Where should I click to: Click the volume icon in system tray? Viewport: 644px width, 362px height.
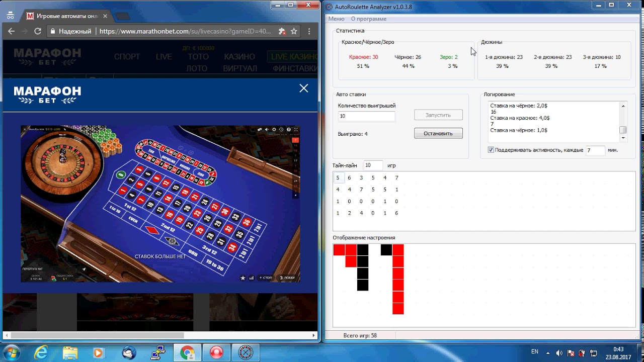click(559, 352)
